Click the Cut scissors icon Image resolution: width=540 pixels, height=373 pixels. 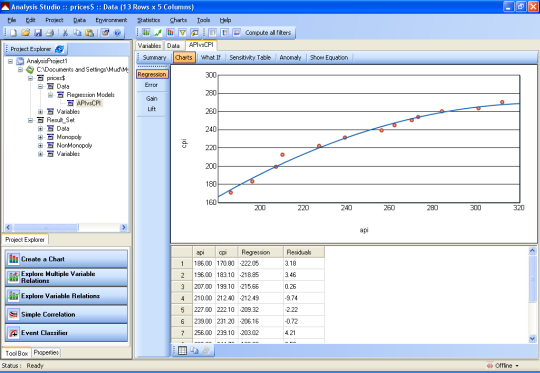click(x=65, y=33)
